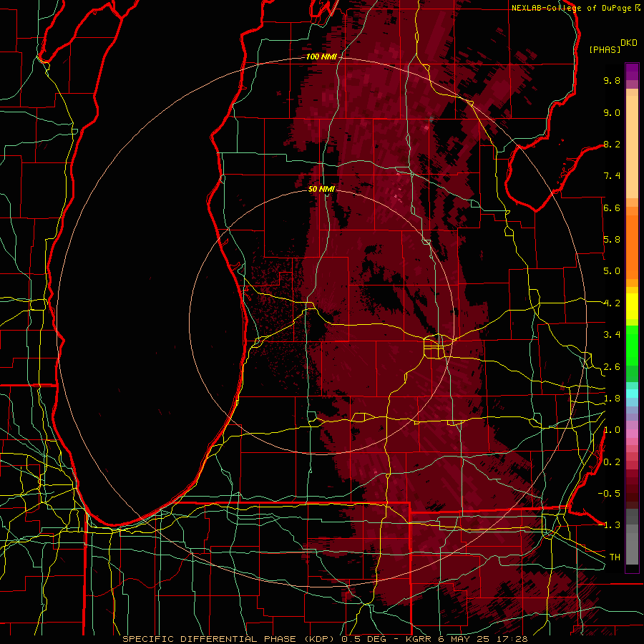This screenshot has width=644, height=644.
Task: Click the 50 NMI range ring label
Action: (x=321, y=189)
